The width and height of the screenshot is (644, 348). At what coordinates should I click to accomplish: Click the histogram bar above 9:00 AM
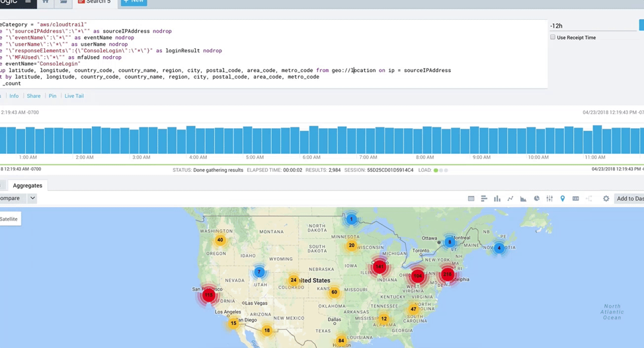484,141
